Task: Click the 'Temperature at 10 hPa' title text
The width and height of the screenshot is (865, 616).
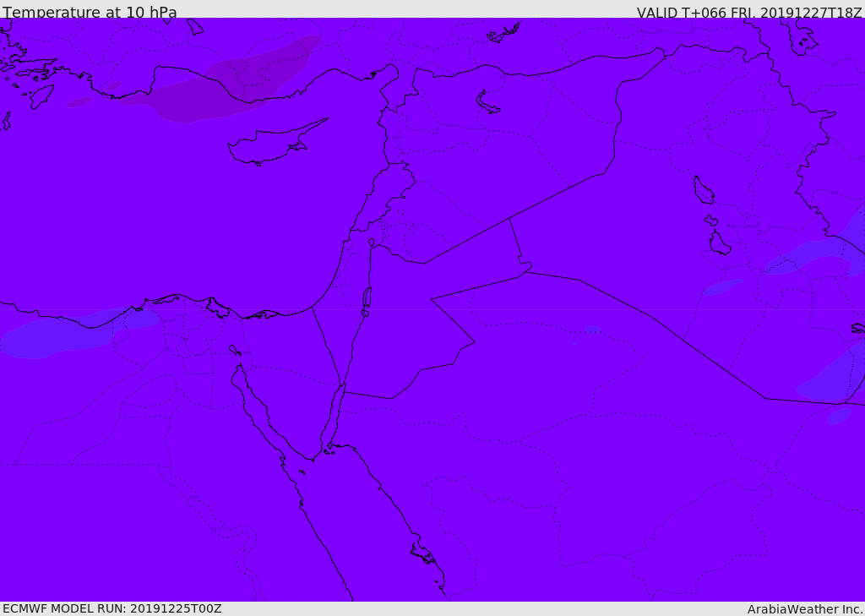Action: point(90,12)
